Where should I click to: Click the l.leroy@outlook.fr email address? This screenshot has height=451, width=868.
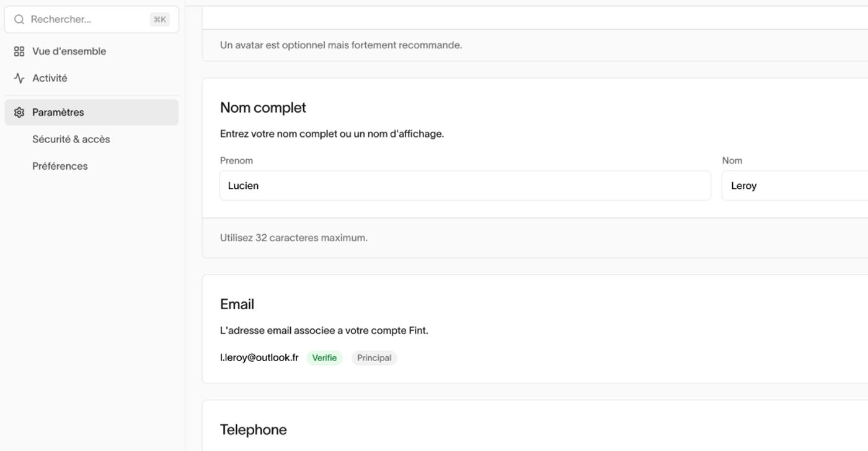[259, 357]
